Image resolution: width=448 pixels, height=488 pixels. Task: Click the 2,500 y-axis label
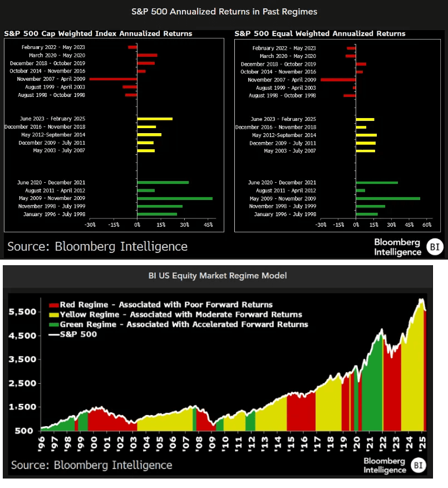[22, 383]
